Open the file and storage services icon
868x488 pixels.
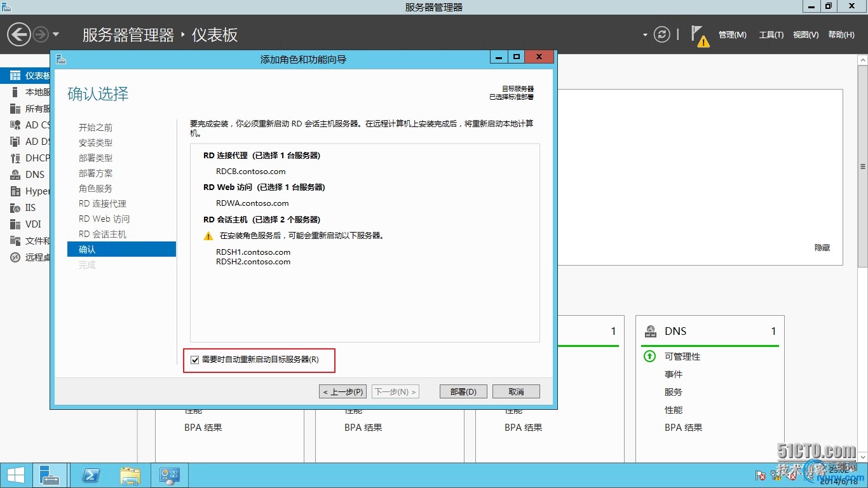coord(15,241)
